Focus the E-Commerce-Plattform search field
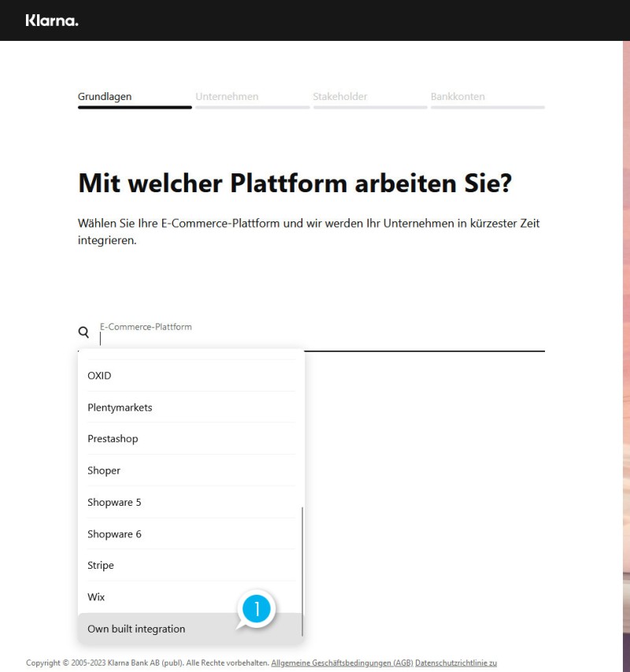 [315, 339]
